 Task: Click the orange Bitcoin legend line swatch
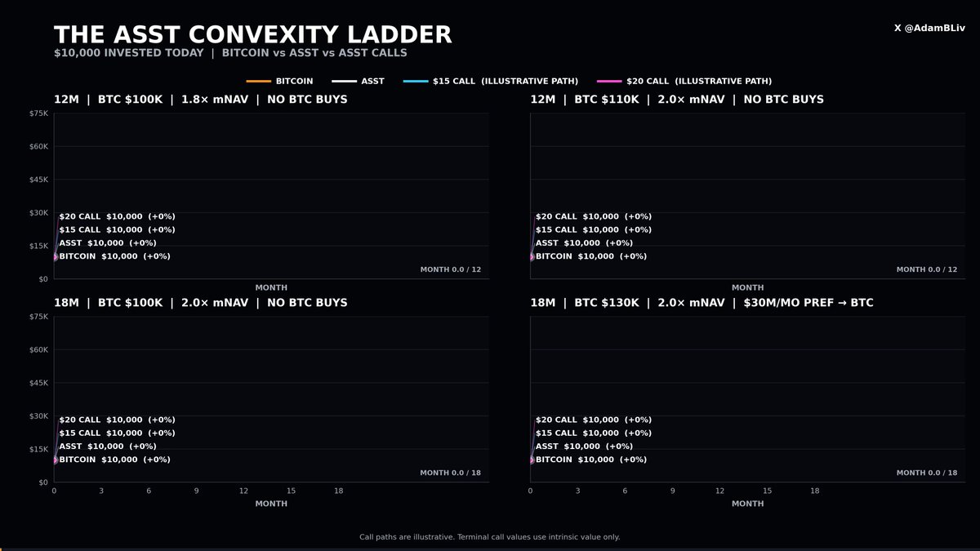coord(258,82)
